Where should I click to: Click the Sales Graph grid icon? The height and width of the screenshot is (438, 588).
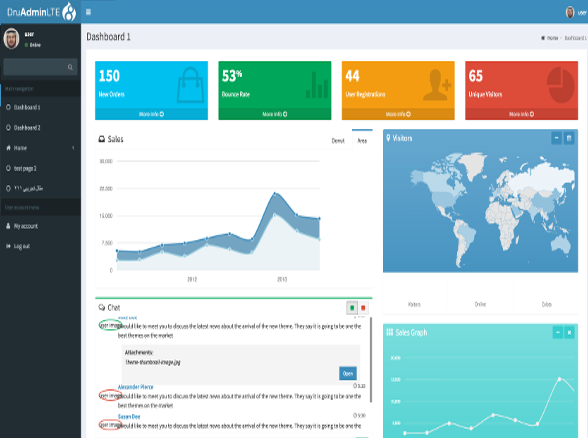point(390,332)
